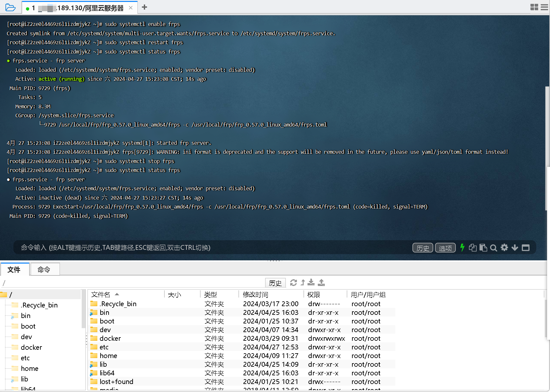This screenshot has height=392, width=550.
Task: Select .Recycle_bin in folder tree
Action: pyautogui.click(x=39, y=305)
